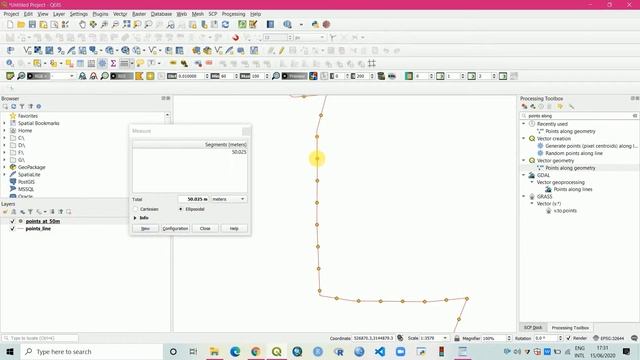The image size is (640, 360).
Task: Open the attribute table icon
Action: tap(80, 63)
